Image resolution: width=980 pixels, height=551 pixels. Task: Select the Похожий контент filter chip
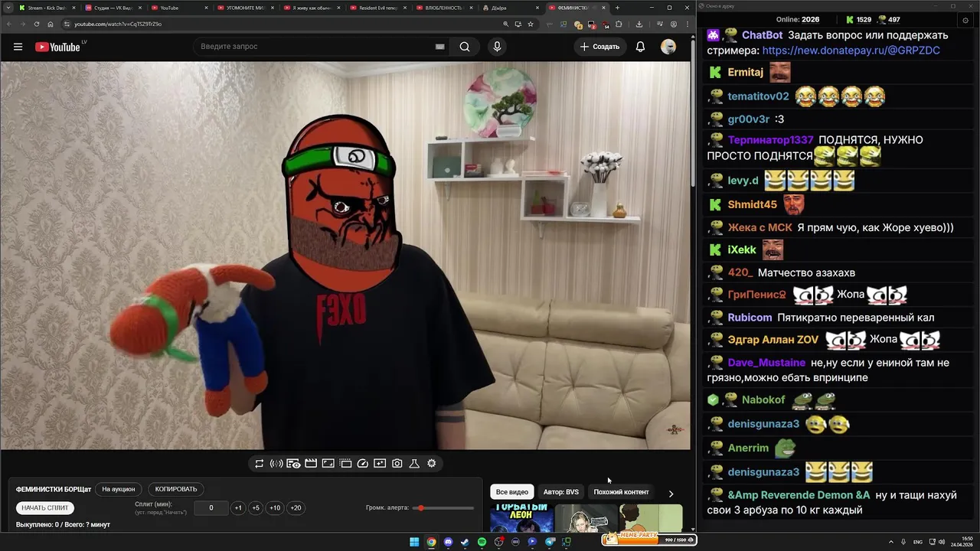621,492
